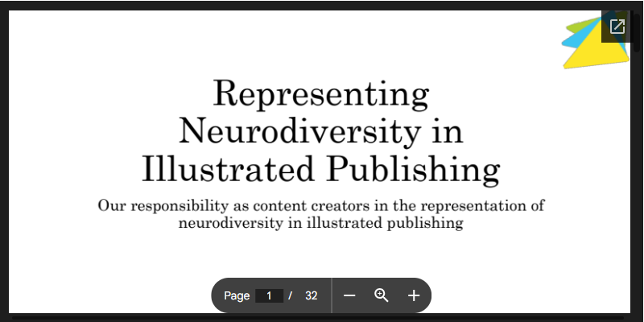Click the horizontal scrollbar at bottom
The image size is (644, 322).
coord(318,318)
